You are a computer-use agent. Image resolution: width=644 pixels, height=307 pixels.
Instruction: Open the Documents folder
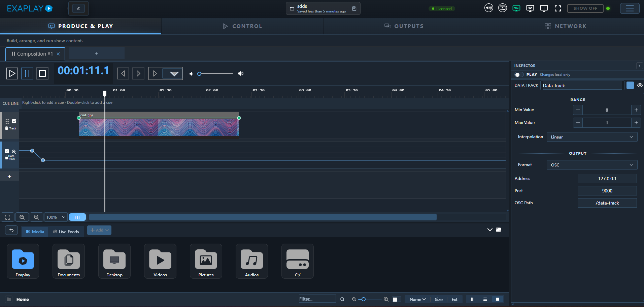click(69, 261)
